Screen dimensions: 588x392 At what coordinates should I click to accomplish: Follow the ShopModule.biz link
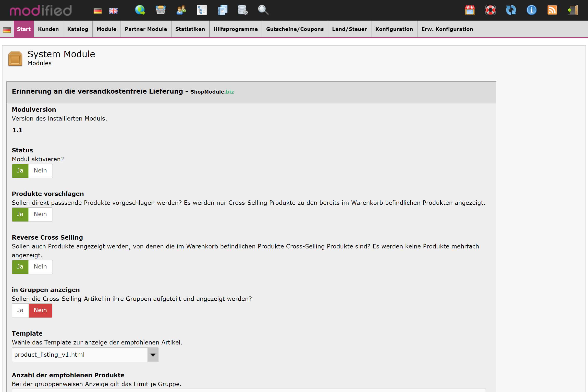click(x=212, y=92)
